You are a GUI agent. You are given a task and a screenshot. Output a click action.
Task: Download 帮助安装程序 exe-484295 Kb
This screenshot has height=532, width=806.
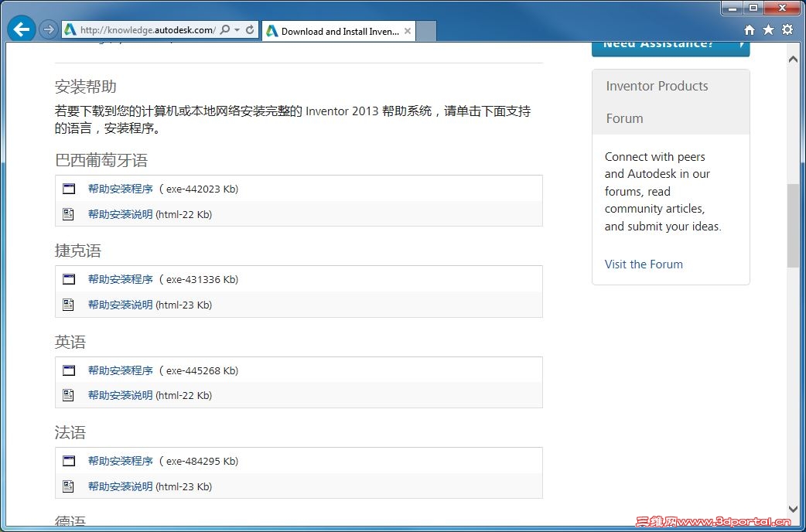tap(121, 461)
